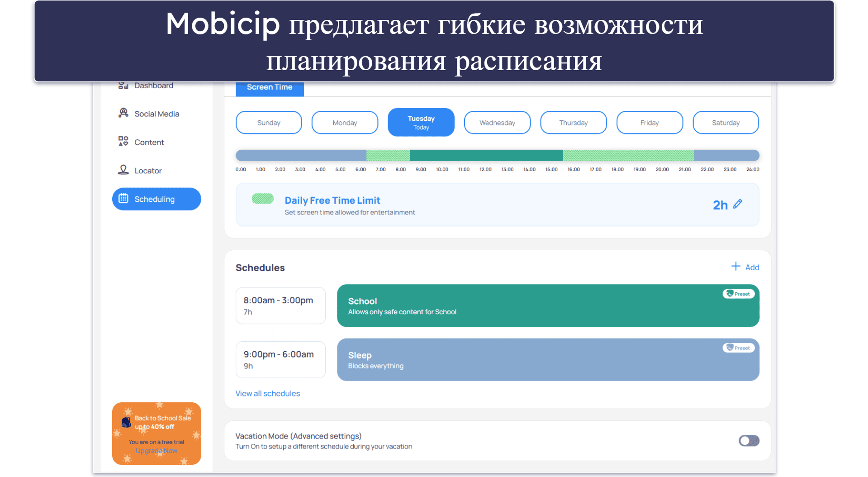This screenshot has height=477, width=868.
Task: Click the backpack icon in the sale banner
Action: 126,422
